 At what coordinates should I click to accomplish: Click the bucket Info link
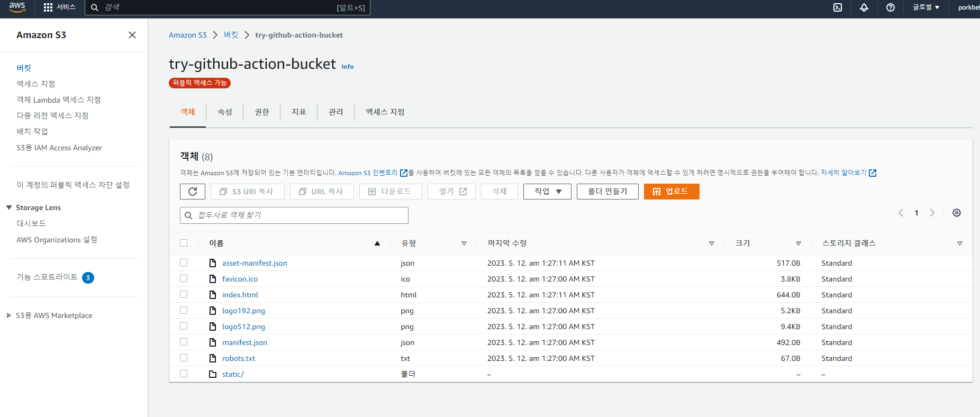pyautogui.click(x=348, y=67)
